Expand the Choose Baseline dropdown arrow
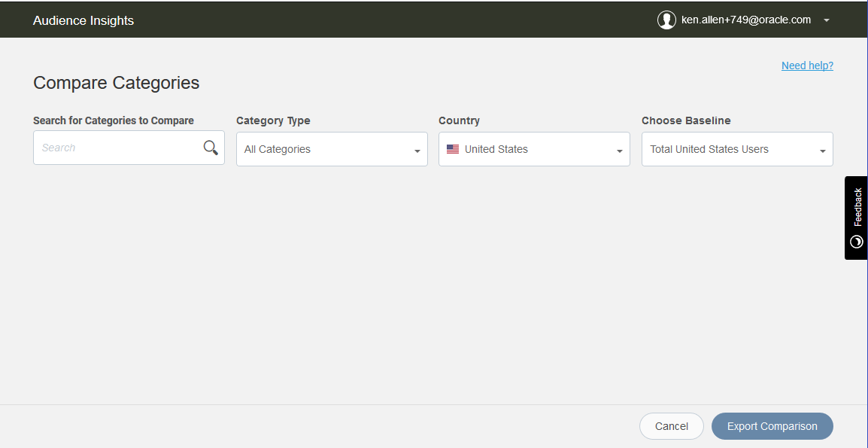The width and height of the screenshot is (868, 448). tap(823, 151)
